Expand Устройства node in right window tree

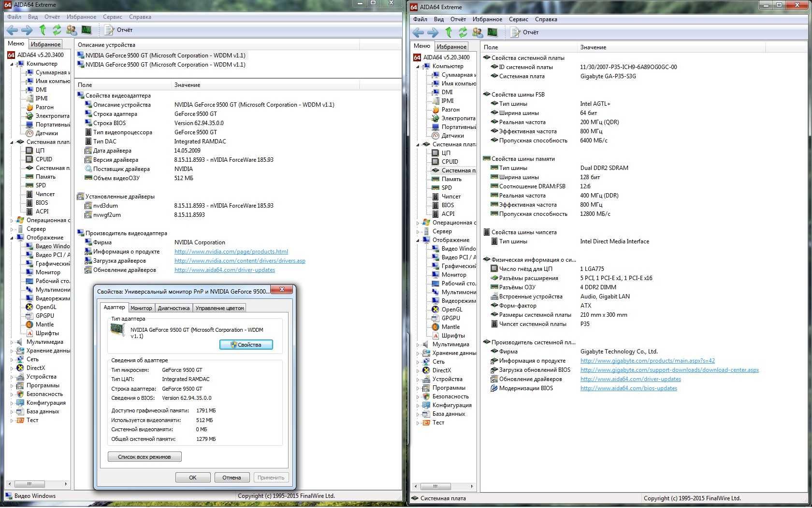(x=418, y=379)
